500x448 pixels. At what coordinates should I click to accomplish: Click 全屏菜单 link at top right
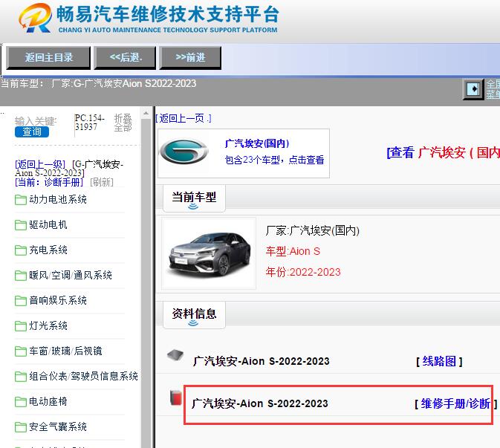(x=493, y=89)
